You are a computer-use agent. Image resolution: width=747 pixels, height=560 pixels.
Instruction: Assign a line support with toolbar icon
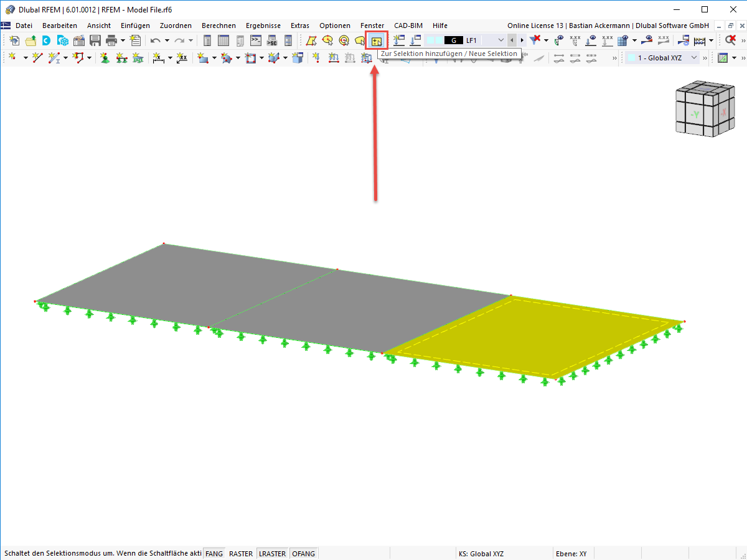(x=121, y=58)
